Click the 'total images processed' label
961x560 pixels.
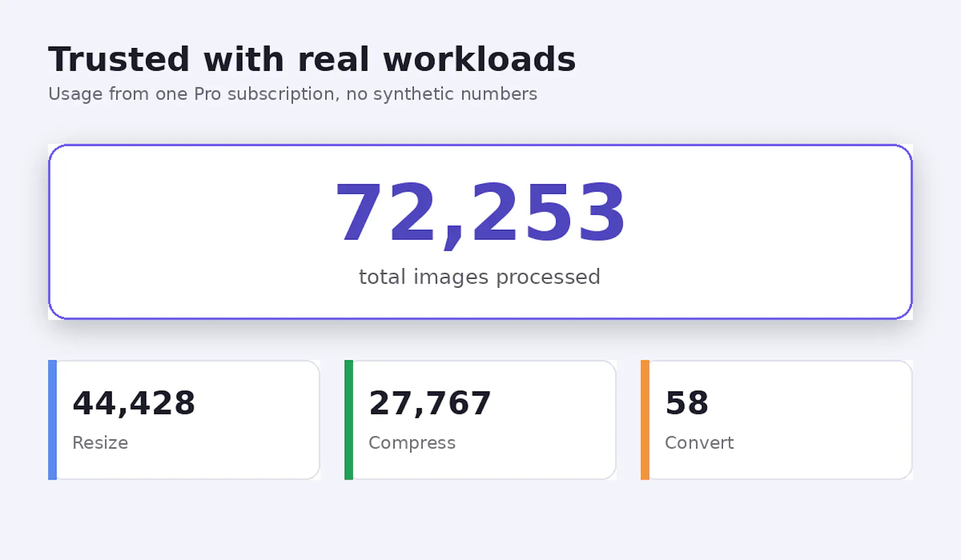coord(480,277)
